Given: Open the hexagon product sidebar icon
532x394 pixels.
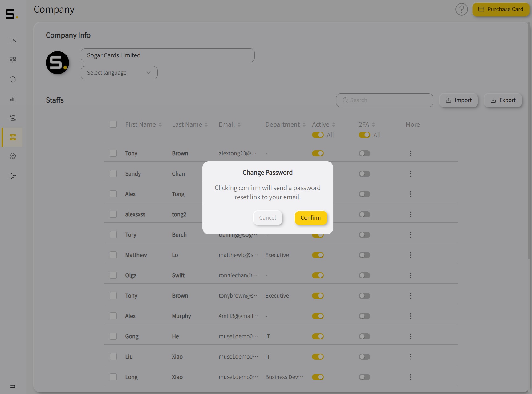Looking at the screenshot, I should tap(13, 79).
